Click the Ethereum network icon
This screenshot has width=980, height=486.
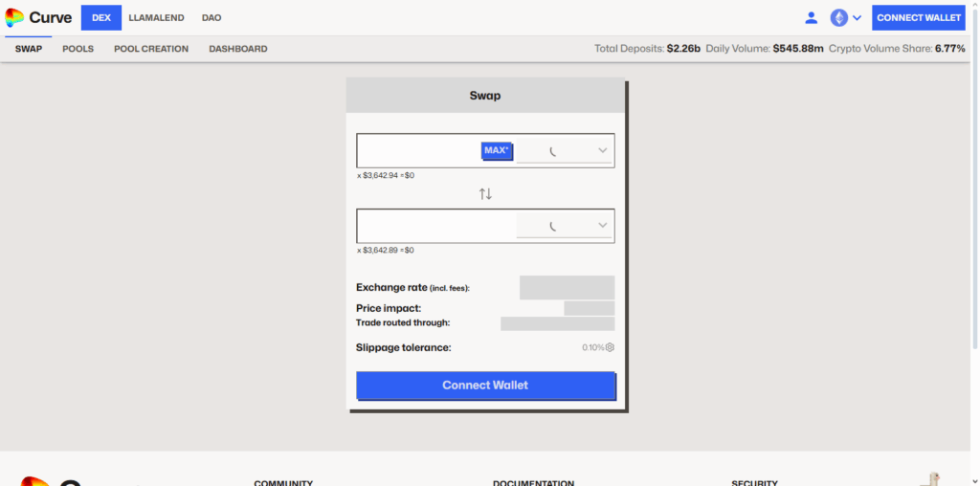coord(838,17)
